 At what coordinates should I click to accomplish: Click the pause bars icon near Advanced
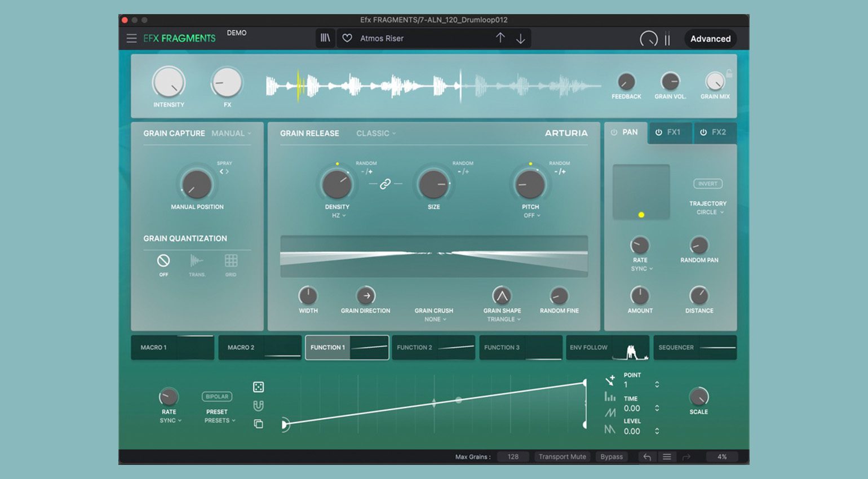[667, 39]
